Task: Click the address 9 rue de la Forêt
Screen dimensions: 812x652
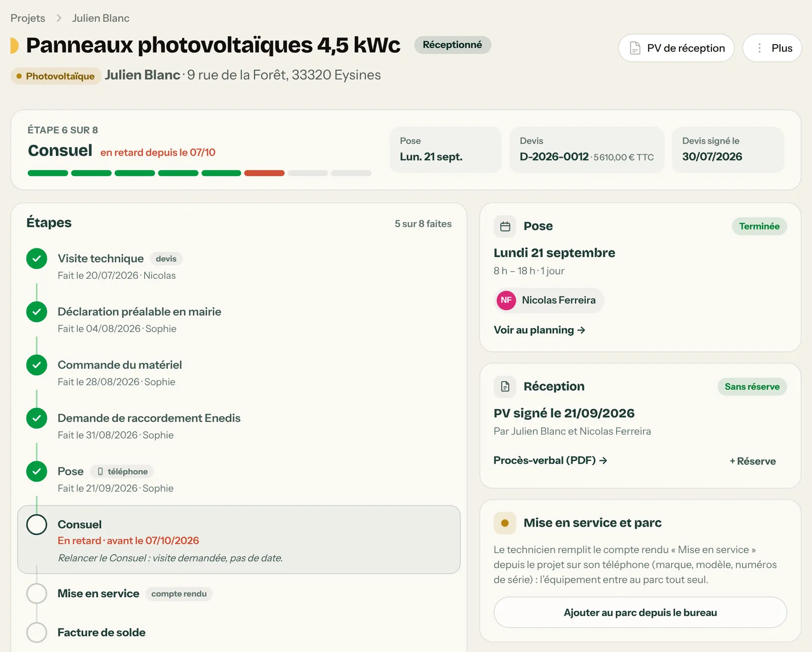Action: pos(284,75)
